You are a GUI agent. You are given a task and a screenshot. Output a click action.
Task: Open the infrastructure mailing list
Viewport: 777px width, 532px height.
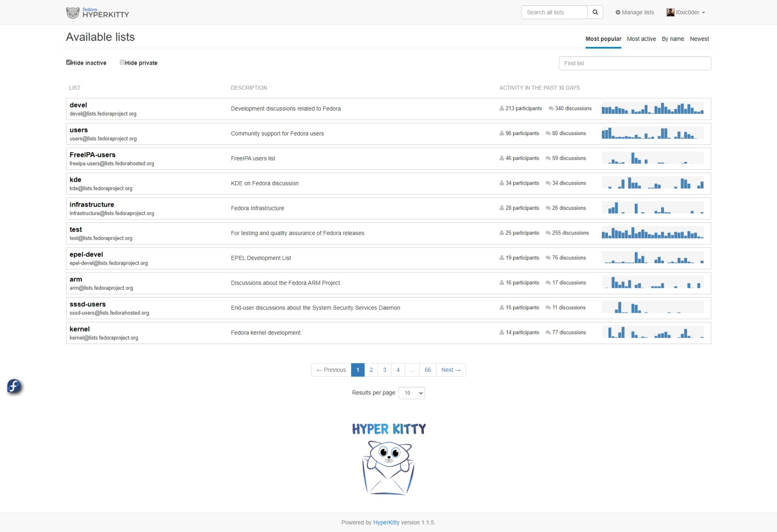92,205
